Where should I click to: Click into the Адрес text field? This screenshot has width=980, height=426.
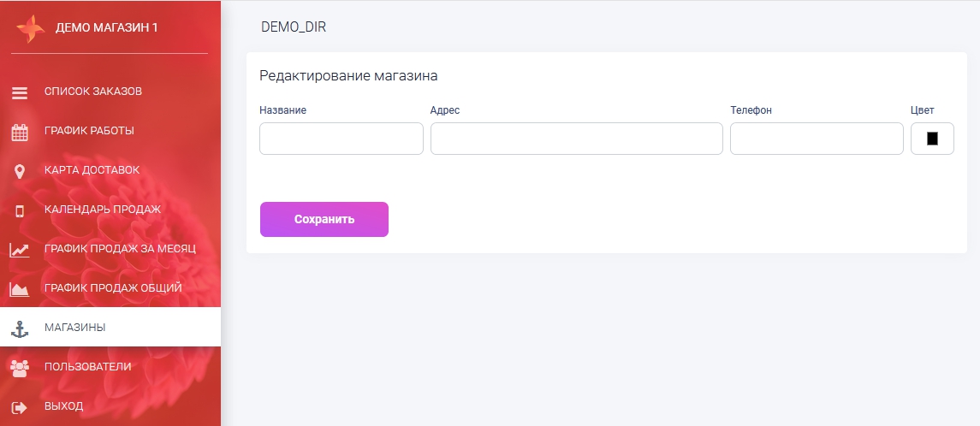(576, 139)
